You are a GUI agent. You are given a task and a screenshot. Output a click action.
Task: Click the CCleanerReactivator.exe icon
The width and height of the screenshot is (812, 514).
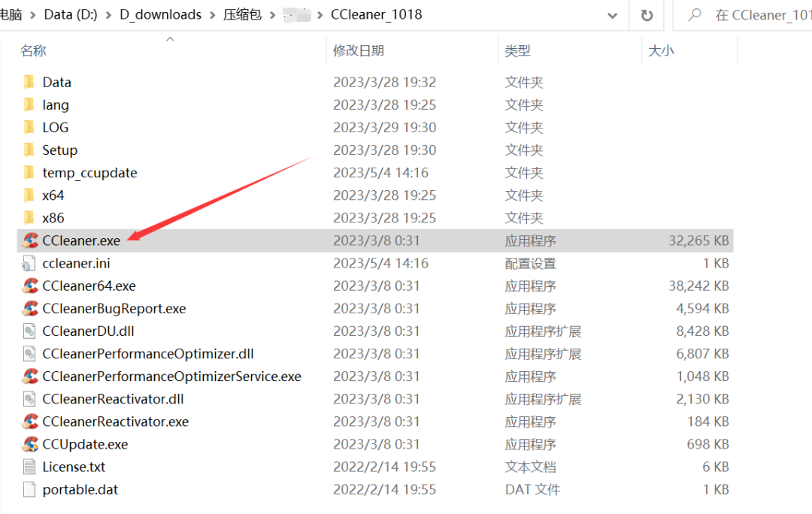click(x=29, y=422)
